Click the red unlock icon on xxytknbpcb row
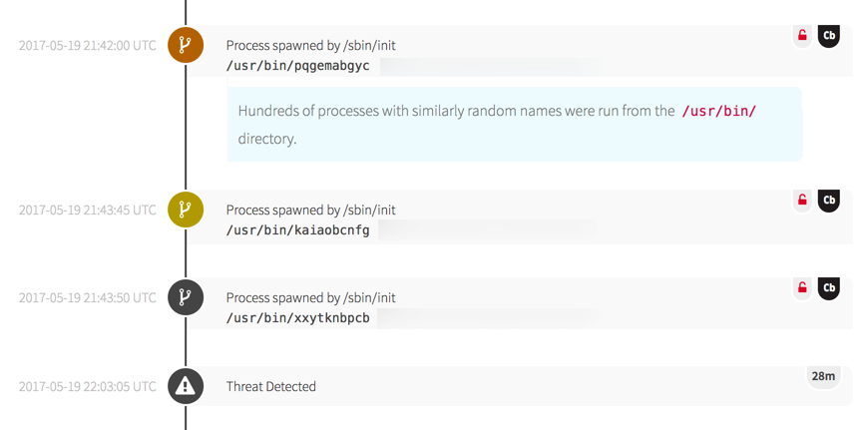 pyautogui.click(x=802, y=288)
